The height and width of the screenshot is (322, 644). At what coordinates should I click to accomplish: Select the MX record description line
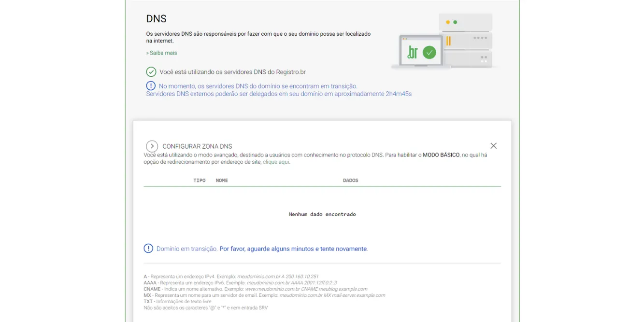(264, 295)
